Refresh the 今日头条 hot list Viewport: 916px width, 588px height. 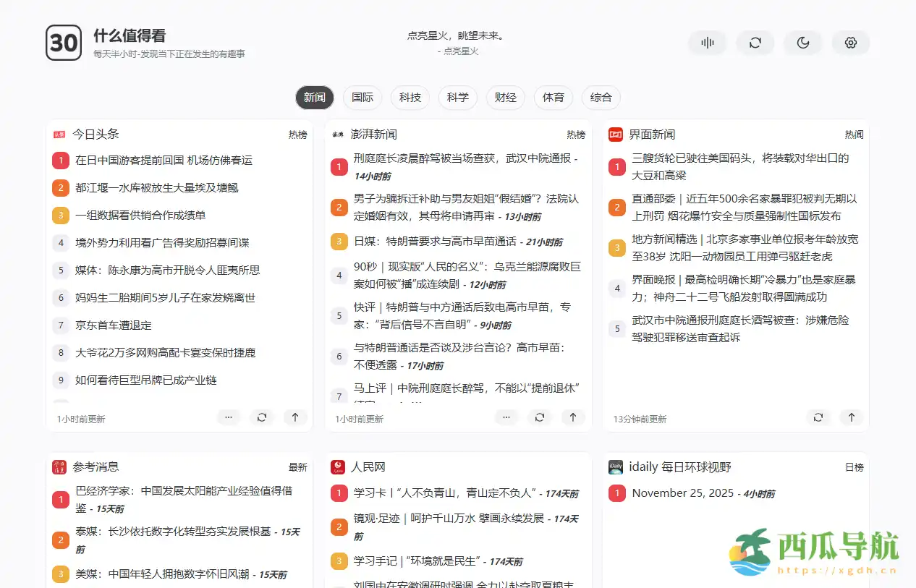[x=262, y=417]
